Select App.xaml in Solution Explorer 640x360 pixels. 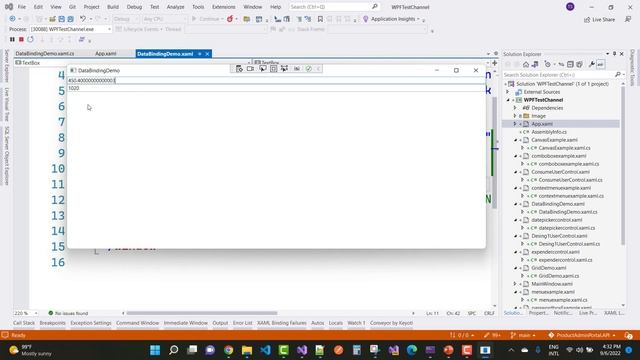(x=542, y=124)
